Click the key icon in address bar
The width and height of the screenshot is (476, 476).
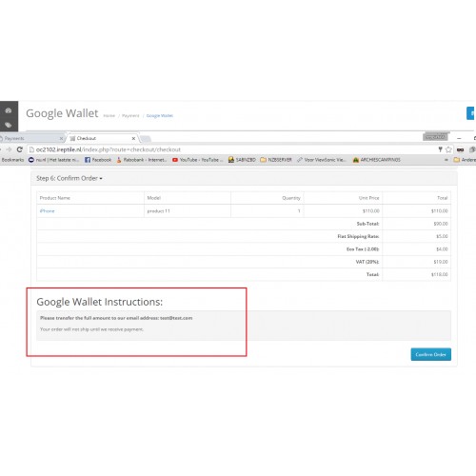(440, 149)
